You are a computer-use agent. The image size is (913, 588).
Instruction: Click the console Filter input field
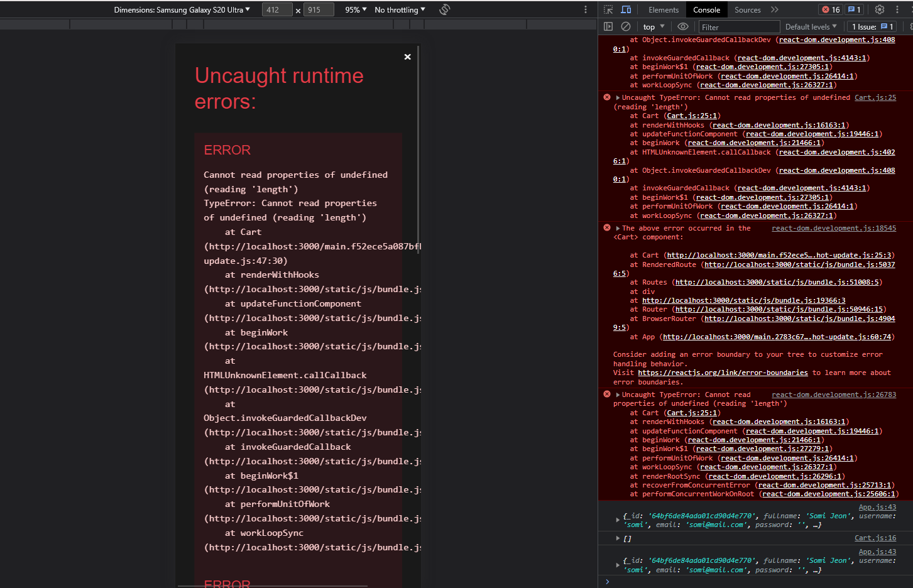click(x=738, y=27)
